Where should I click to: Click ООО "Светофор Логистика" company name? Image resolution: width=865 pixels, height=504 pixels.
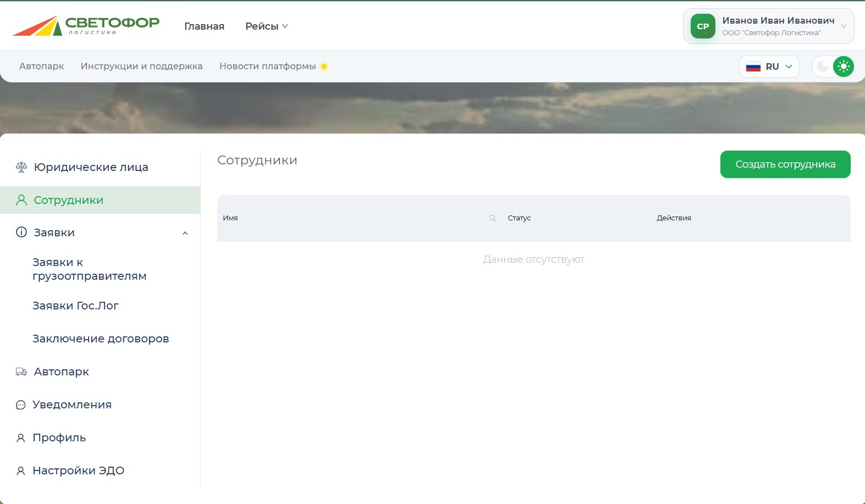(772, 33)
